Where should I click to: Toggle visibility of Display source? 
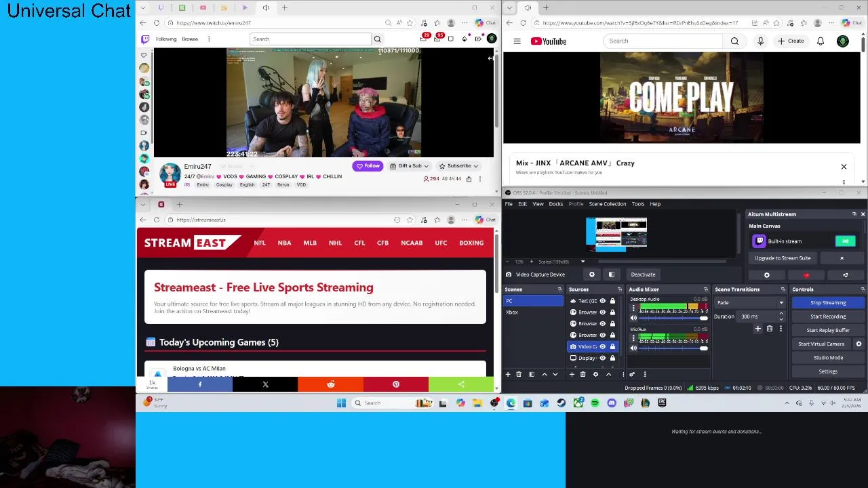point(602,358)
